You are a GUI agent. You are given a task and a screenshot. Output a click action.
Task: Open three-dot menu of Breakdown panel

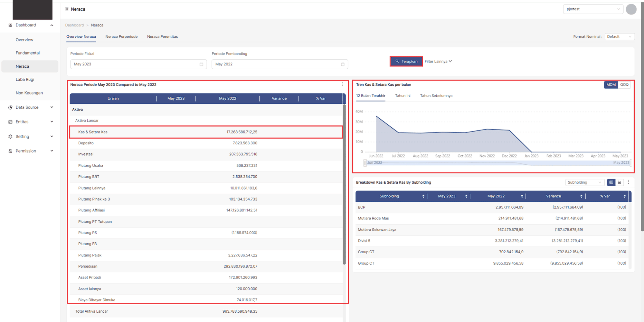(x=628, y=182)
